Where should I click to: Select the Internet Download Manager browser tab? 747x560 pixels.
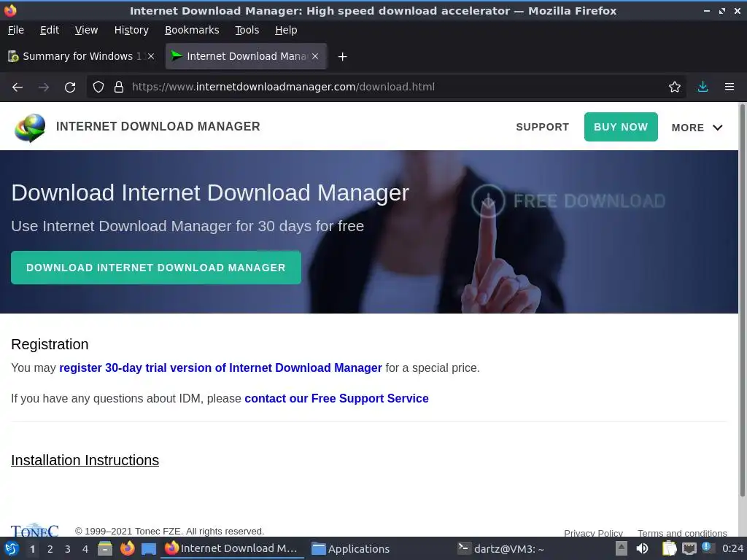246,56
